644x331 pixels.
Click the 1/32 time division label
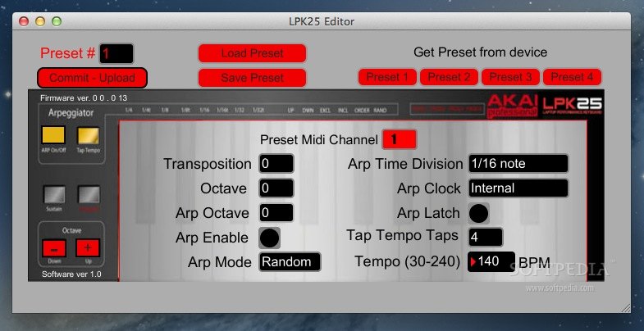[240, 111]
